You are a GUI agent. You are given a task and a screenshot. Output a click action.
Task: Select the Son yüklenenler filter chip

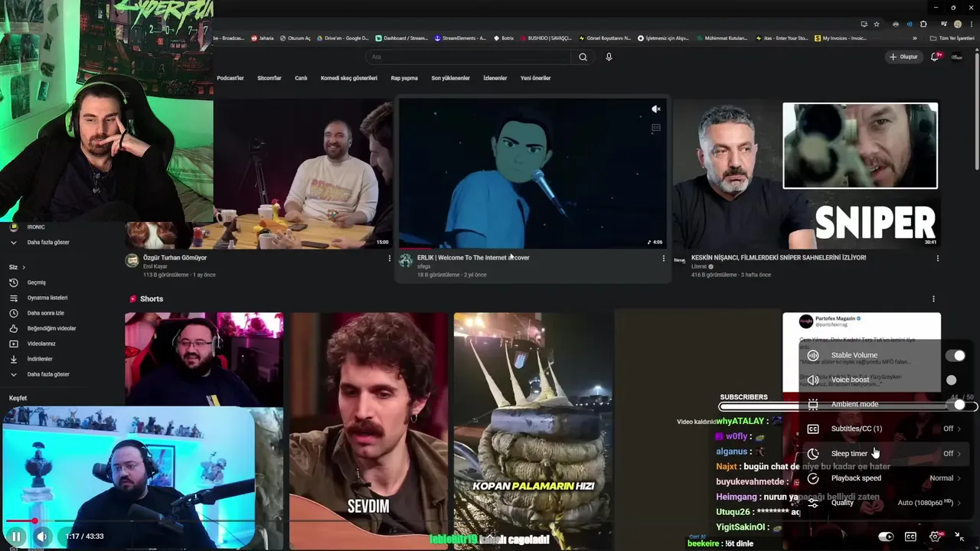pyautogui.click(x=450, y=78)
